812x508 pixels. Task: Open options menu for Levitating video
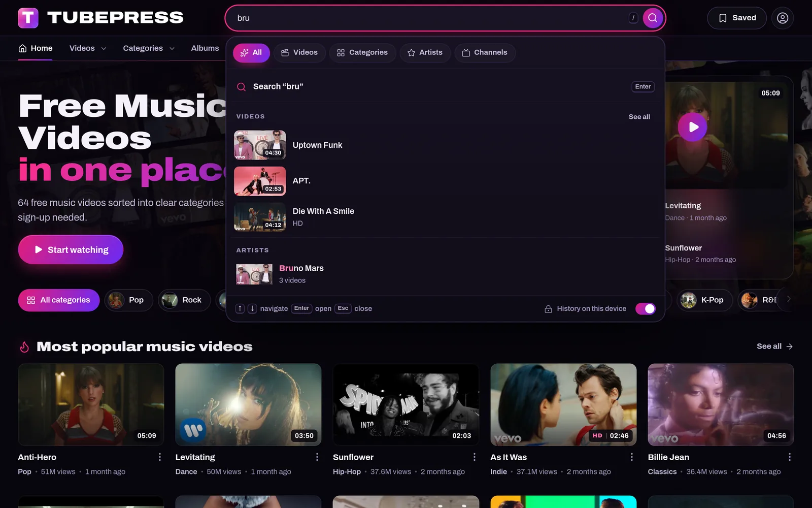(x=317, y=457)
